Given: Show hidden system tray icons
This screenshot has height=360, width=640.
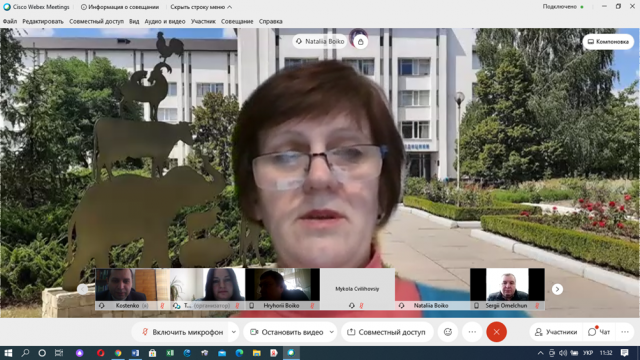Looking at the screenshot, I should click(x=540, y=353).
